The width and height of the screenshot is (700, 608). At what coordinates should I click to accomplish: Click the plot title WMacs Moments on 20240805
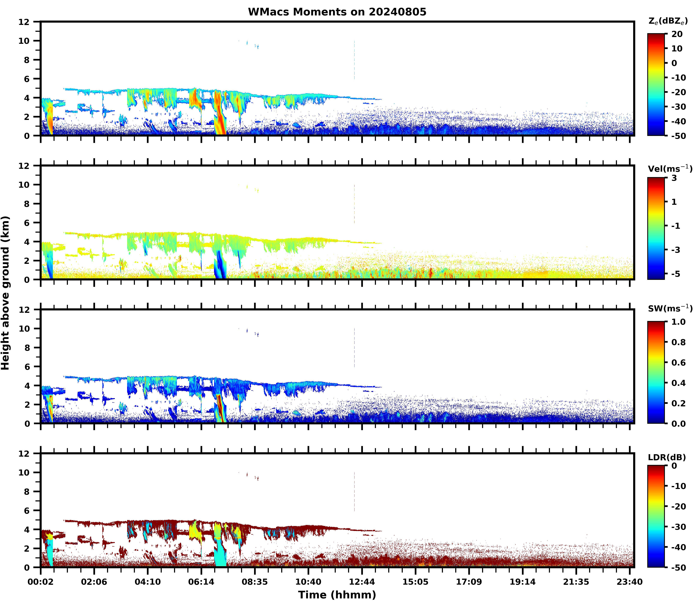point(337,12)
